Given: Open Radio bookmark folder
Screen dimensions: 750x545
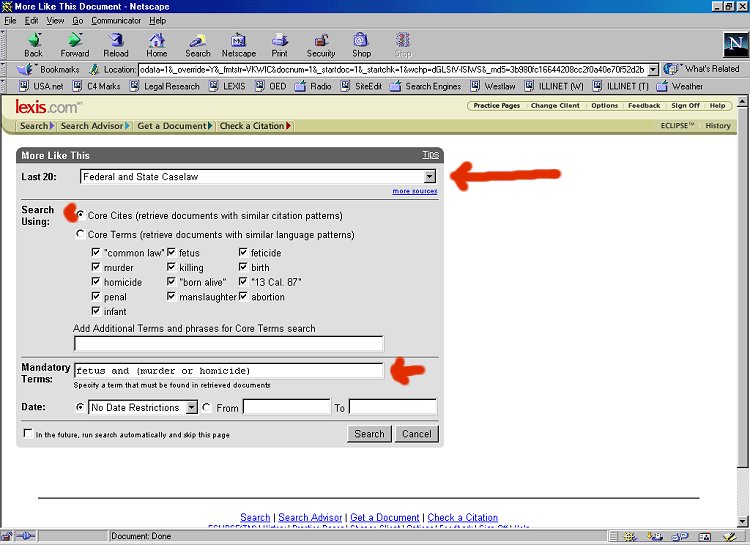Looking at the screenshot, I should (x=313, y=86).
